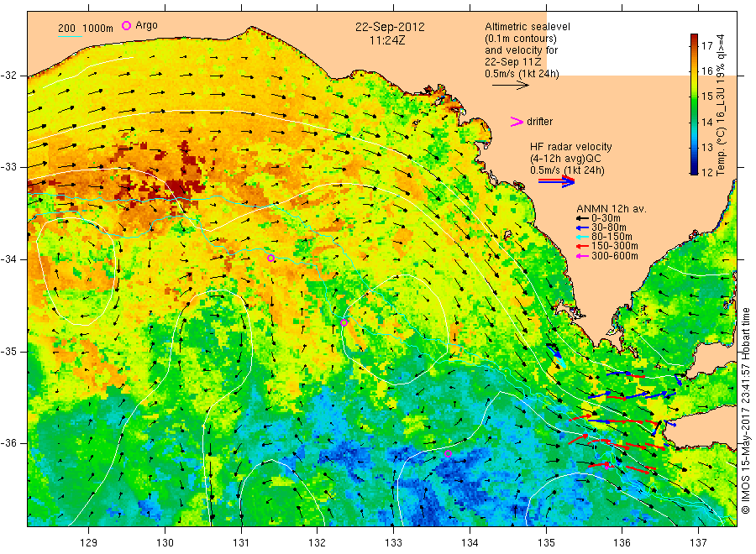Screen dimensions: 756x554
Task: Click the '22-Sep-2012' date label
Action: (390, 27)
